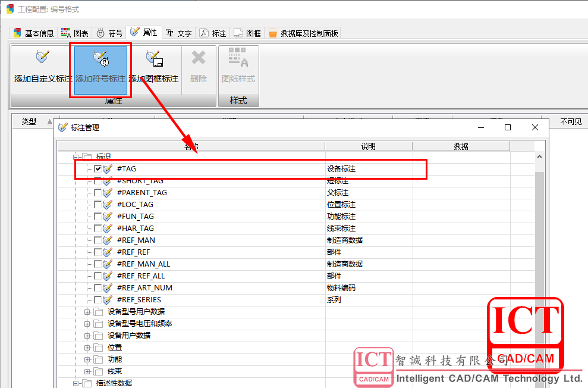The image size is (588, 388).
Task: Tick the #REF_SERIES checkbox
Action: coord(98,300)
